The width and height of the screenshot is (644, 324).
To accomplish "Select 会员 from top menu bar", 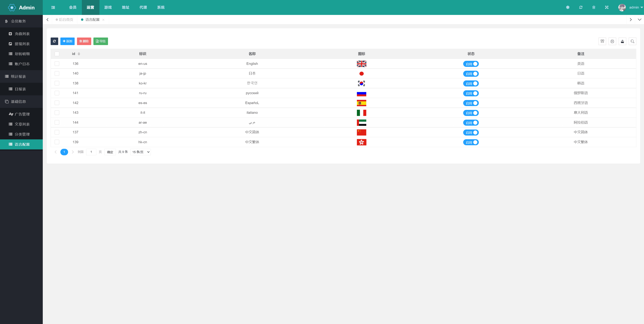I will pos(72,7).
